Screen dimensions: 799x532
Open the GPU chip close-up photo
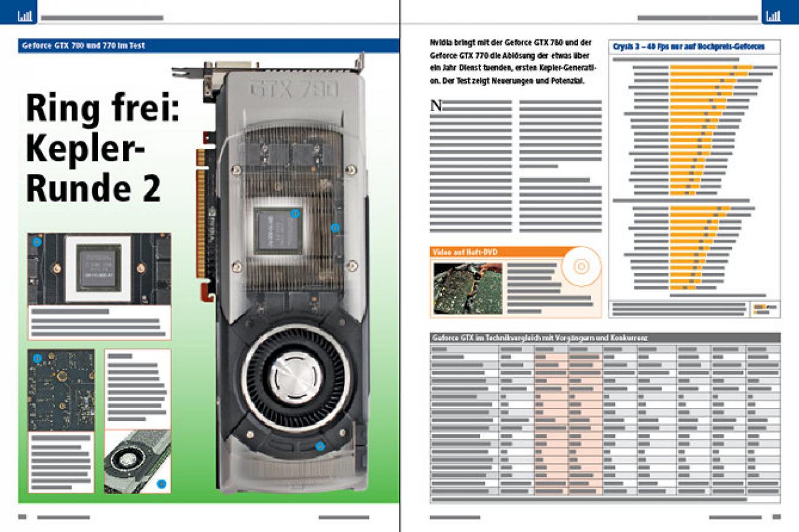point(99,268)
